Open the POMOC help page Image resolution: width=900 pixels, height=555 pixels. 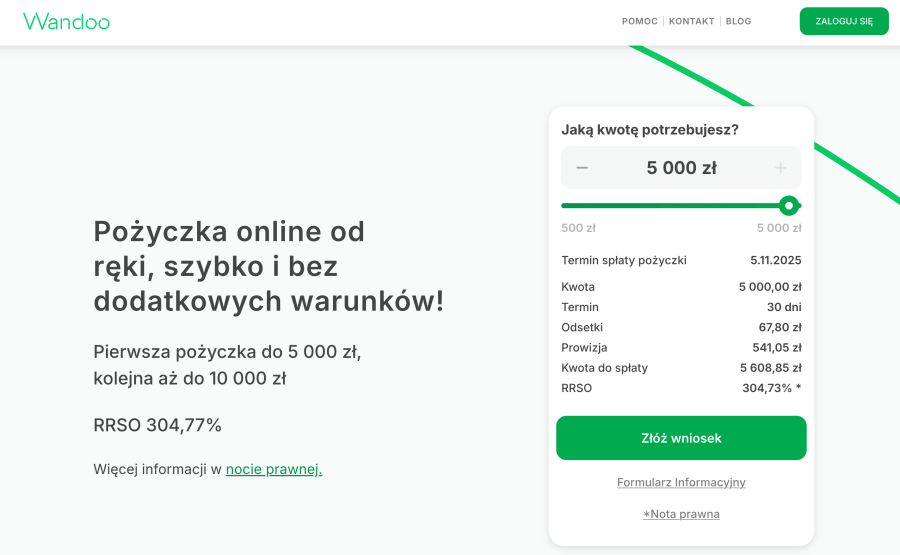(638, 21)
